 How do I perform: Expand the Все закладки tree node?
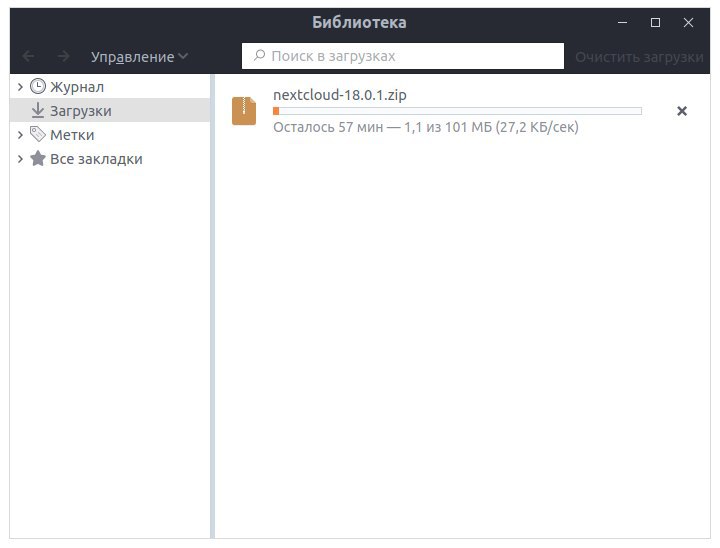coord(20,158)
